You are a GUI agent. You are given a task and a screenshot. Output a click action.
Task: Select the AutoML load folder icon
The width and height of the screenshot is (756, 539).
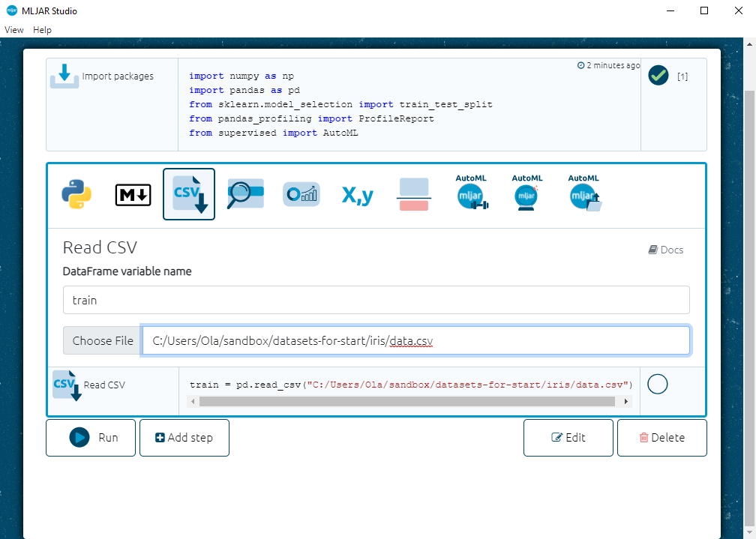(x=584, y=192)
